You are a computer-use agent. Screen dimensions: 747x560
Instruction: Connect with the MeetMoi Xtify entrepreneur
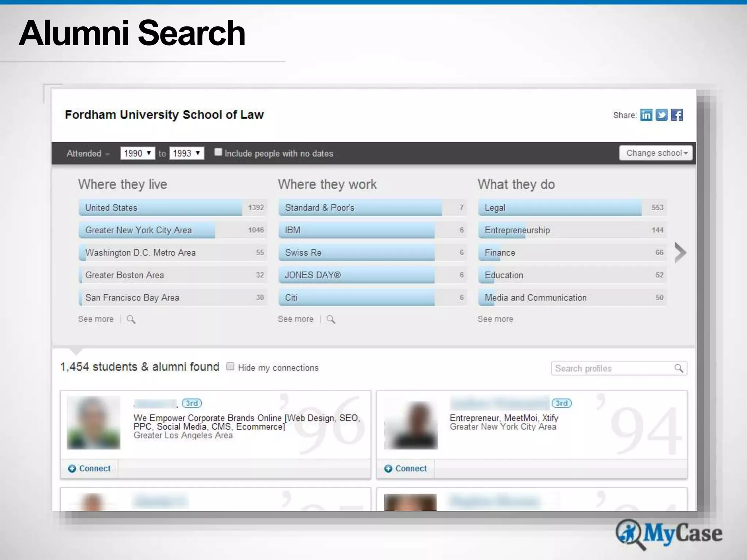pos(406,468)
